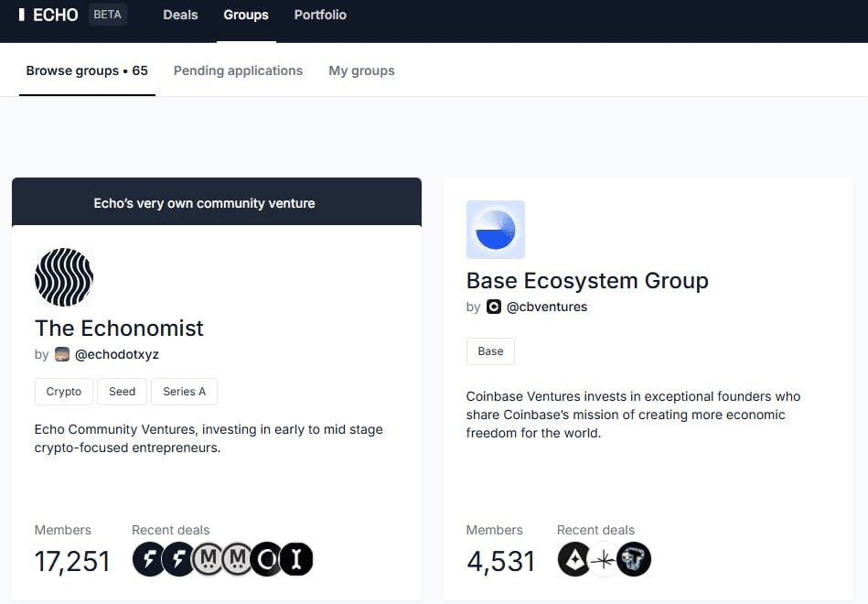Open The Echonomist group title
Screen dimensions: 868x604
tap(119, 328)
